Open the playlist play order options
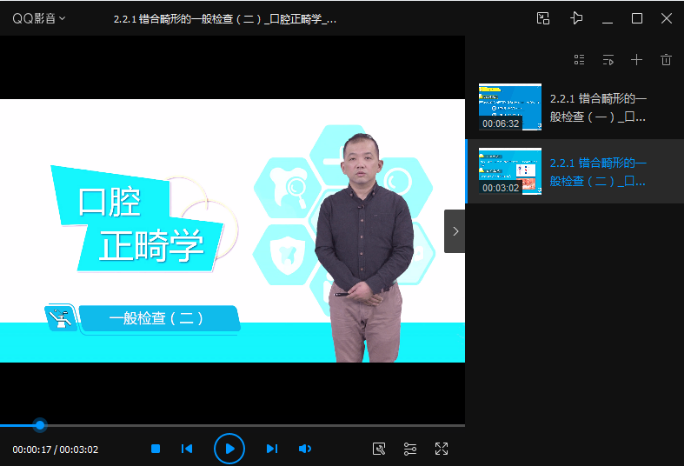This screenshot has height=466, width=684. 608,61
